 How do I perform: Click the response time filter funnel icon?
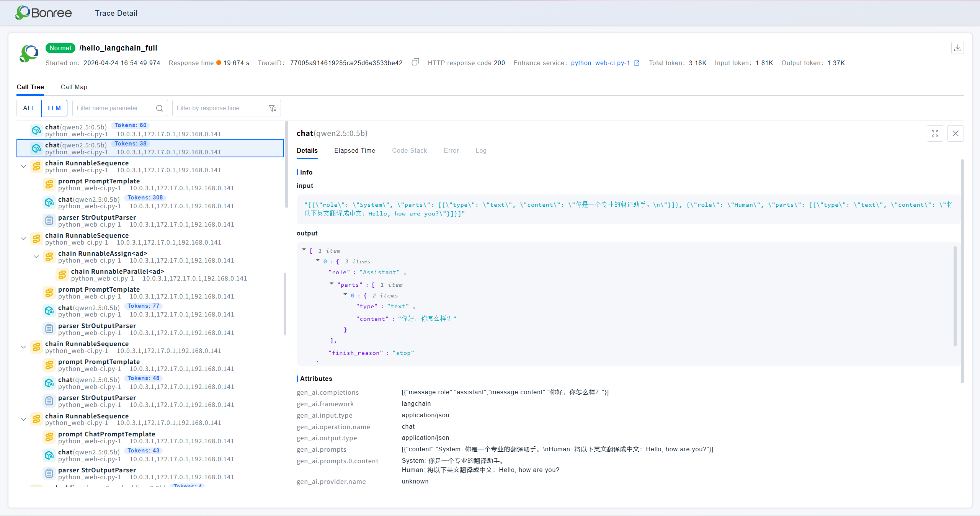pos(273,108)
